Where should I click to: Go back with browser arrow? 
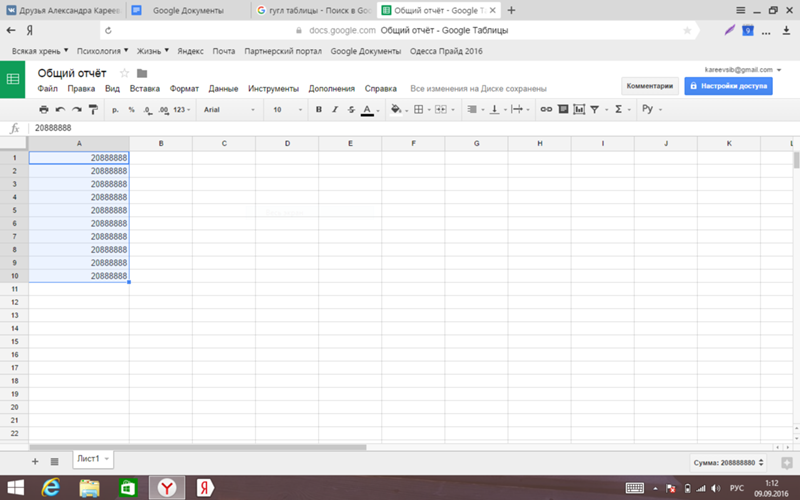point(11,31)
